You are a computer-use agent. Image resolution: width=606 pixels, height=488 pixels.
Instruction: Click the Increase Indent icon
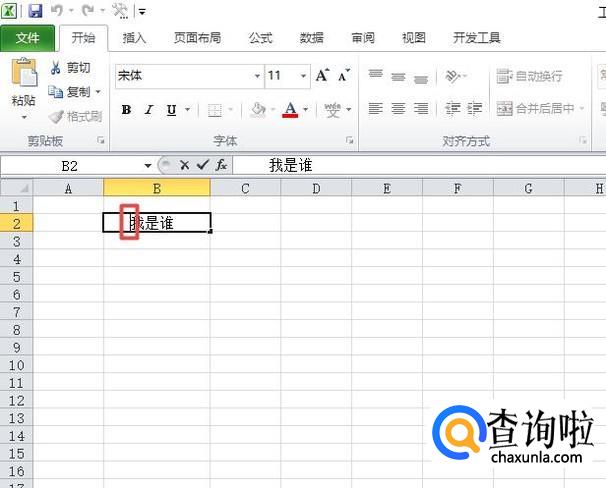click(x=474, y=109)
